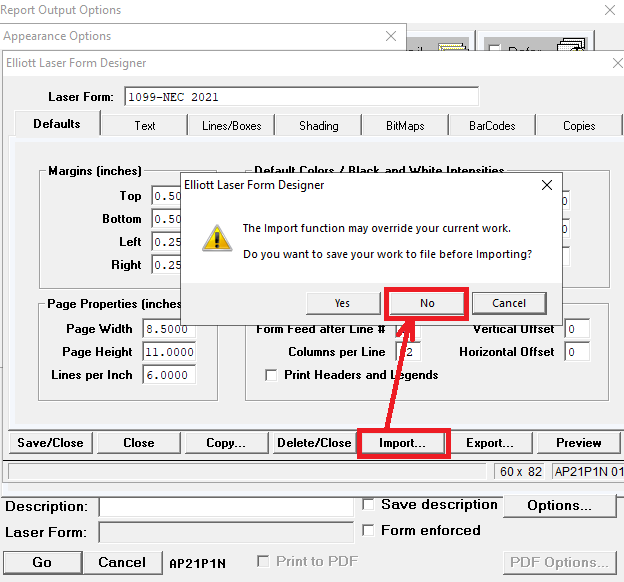Open the Copy... function
The height and width of the screenshot is (582, 624).
pyautogui.click(x=226, y=443)
